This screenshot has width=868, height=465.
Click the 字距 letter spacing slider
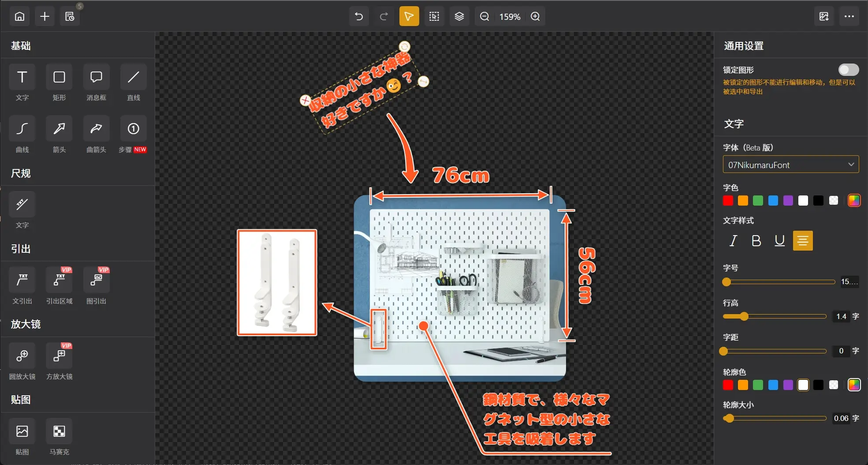(775, 351)
